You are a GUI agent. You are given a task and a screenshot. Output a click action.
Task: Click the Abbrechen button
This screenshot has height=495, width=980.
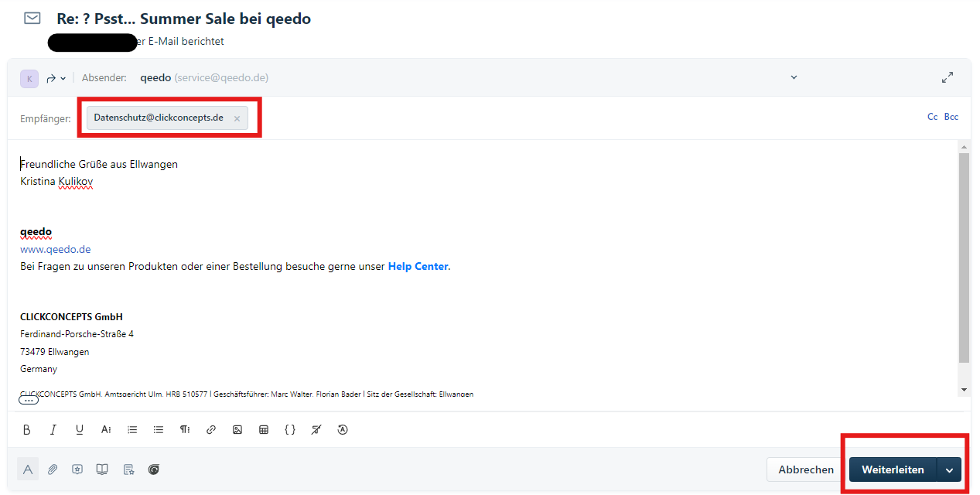point(806,469)
